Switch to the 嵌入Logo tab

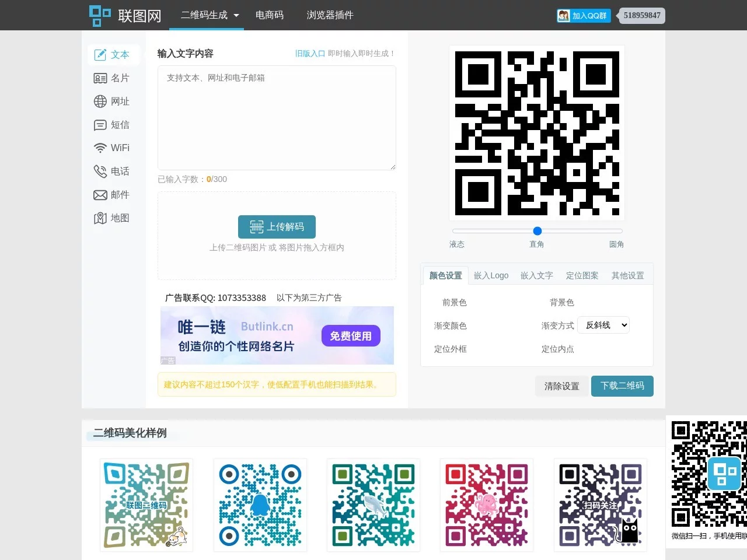pyautogui.click(x=491, y=275)
